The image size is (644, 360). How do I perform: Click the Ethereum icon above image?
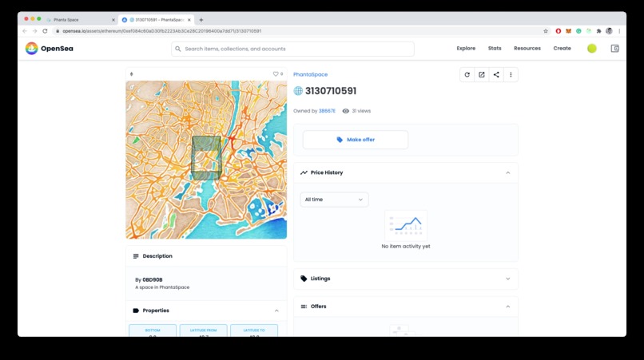(131, 74)
